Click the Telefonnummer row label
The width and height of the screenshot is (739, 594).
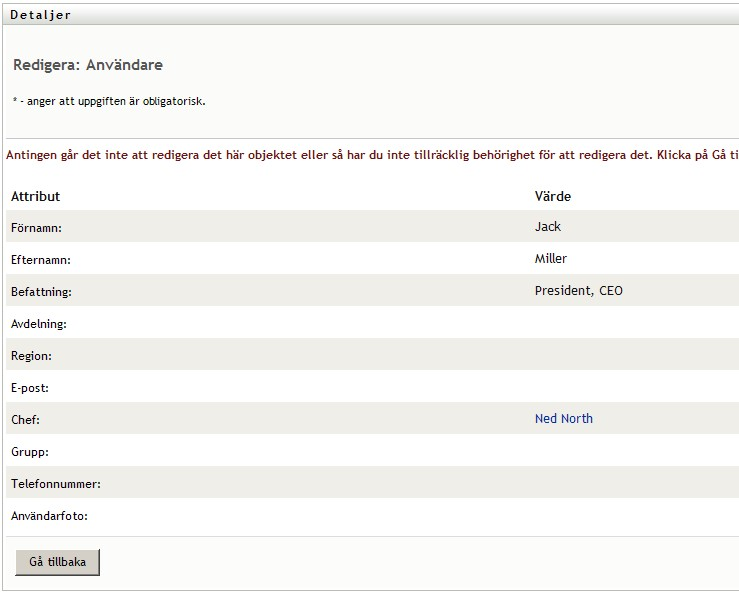click(x=56, y=484)
